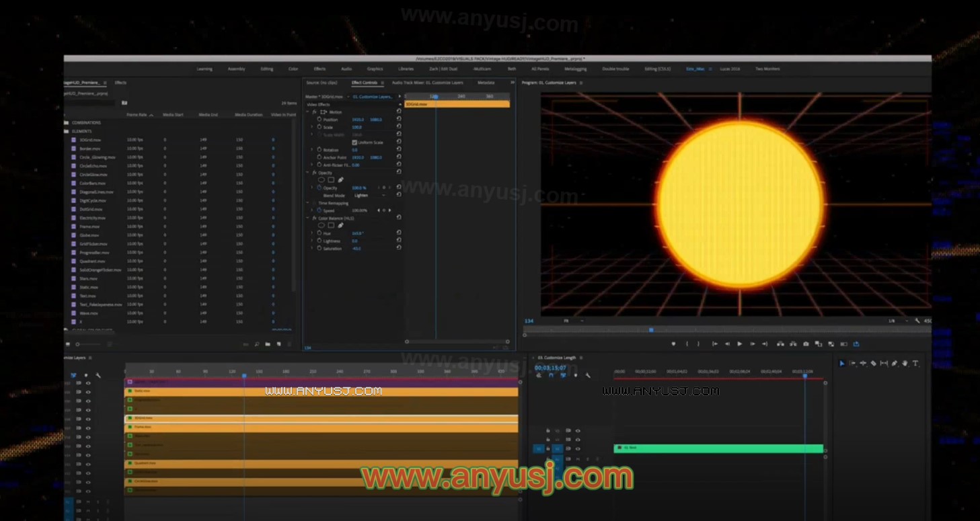Open Program monitor settings wrench
Viewport: 980px width, 521px height.
pyautogui.click(x=917, y=321)
